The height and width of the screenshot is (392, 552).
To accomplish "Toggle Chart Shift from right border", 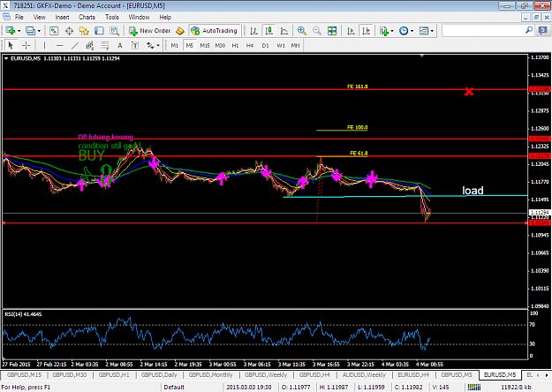I will (x=367, y=31).
